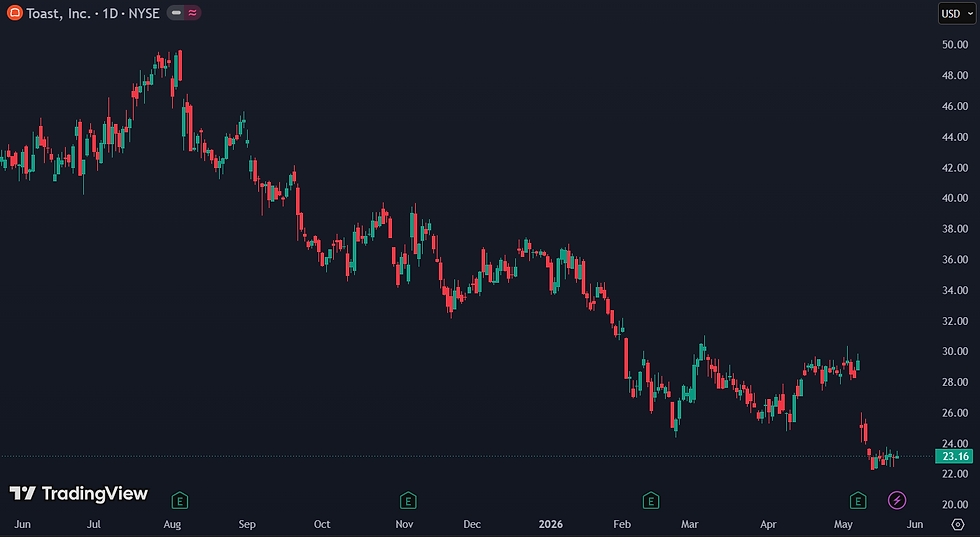
Task: Click the Oct label on time axis
Action: [322, 524]
